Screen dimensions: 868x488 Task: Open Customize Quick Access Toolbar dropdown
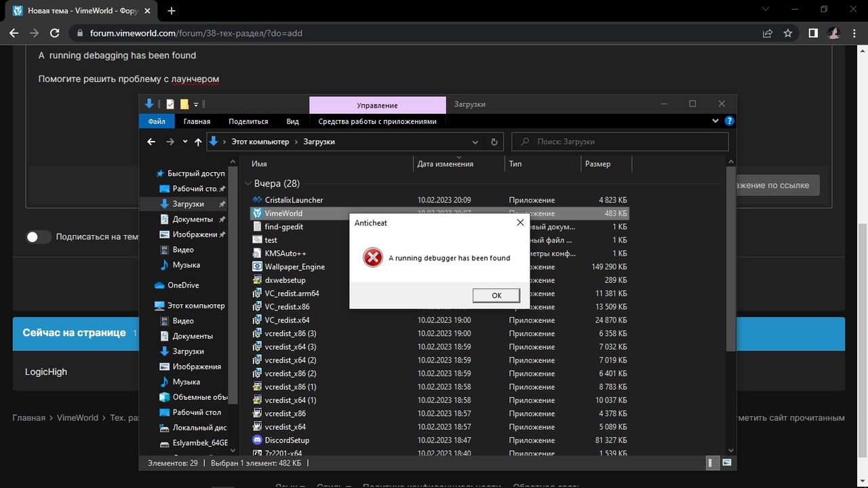196,104
